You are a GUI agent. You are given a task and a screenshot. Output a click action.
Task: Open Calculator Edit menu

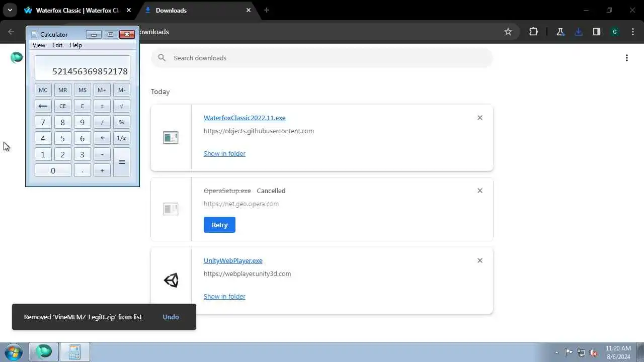pyautogui.click(x=57, y=45)
